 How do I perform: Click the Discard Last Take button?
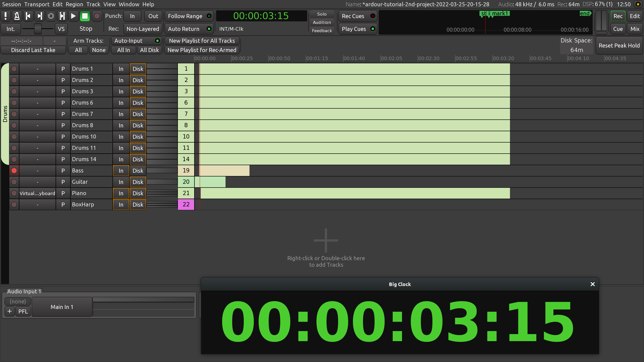[33, 50]
